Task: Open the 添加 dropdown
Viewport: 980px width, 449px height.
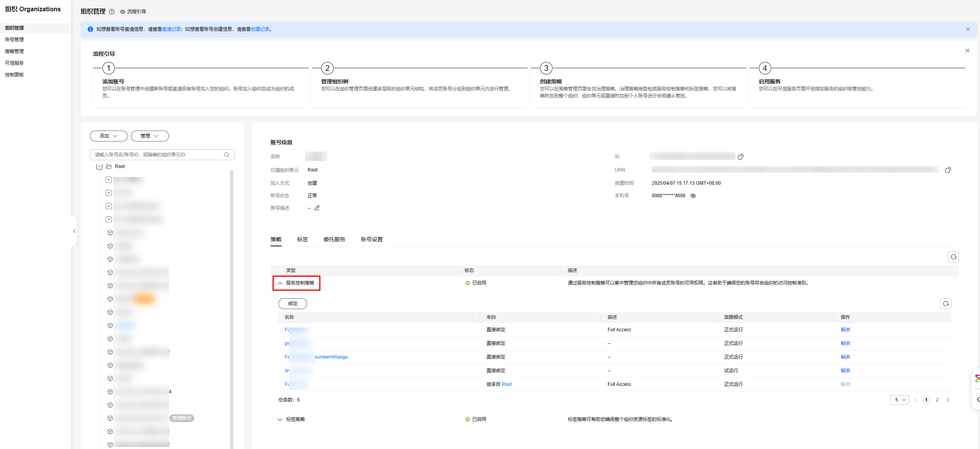Action: (x=108, y=136)
